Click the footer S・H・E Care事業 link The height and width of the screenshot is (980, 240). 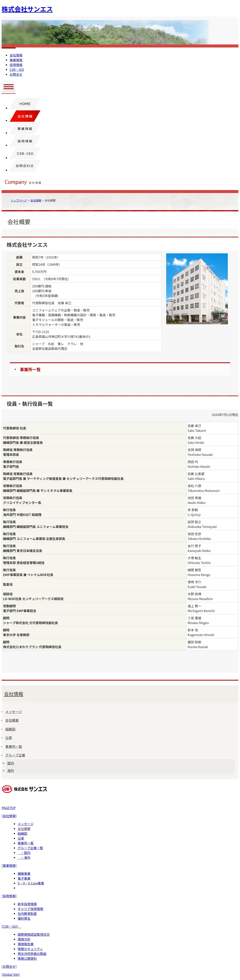31,883
